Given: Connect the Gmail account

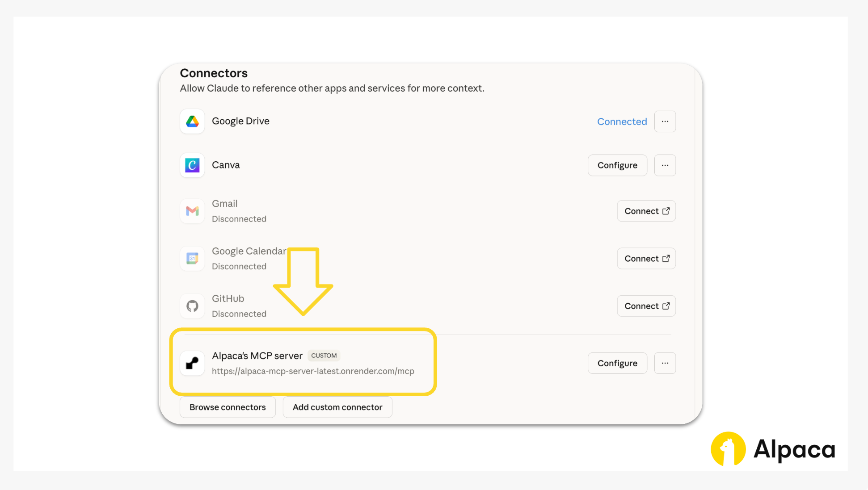Looking at the screenshot, I should tap(646, 211).
